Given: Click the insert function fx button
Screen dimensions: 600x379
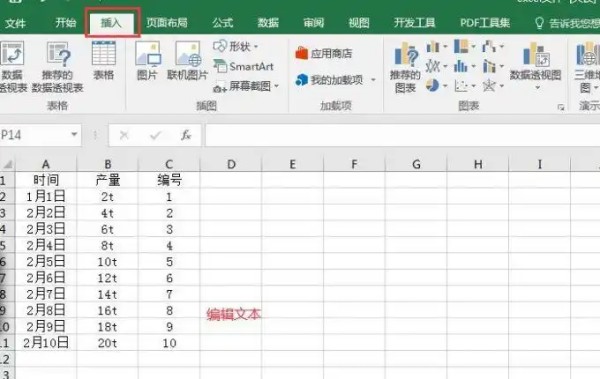Looking at the screenshot, I should pyautogui.click(x=186, y=135).
